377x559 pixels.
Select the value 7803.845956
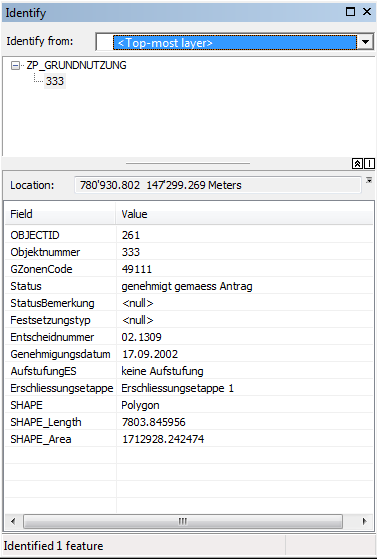tap(154, 422)
